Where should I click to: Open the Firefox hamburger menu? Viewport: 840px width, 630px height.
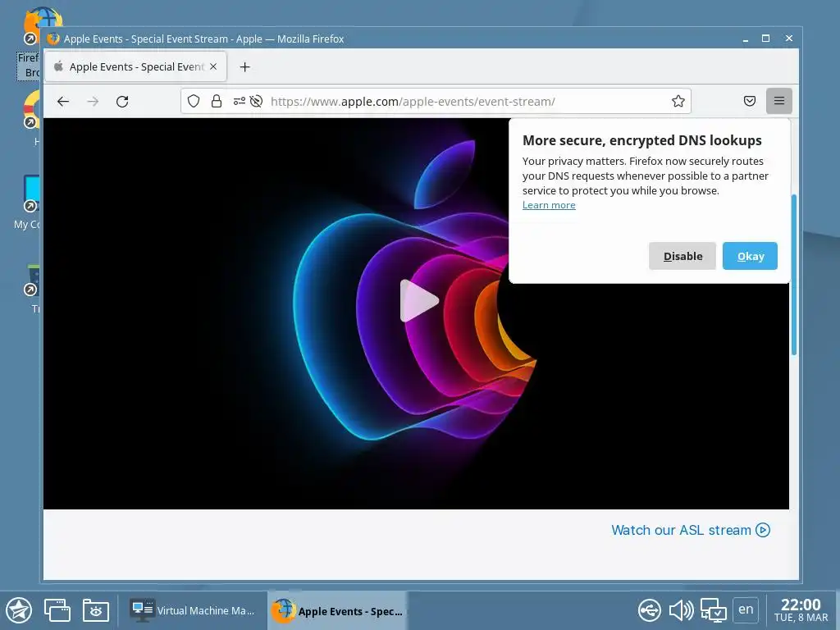tap(779, 101)
